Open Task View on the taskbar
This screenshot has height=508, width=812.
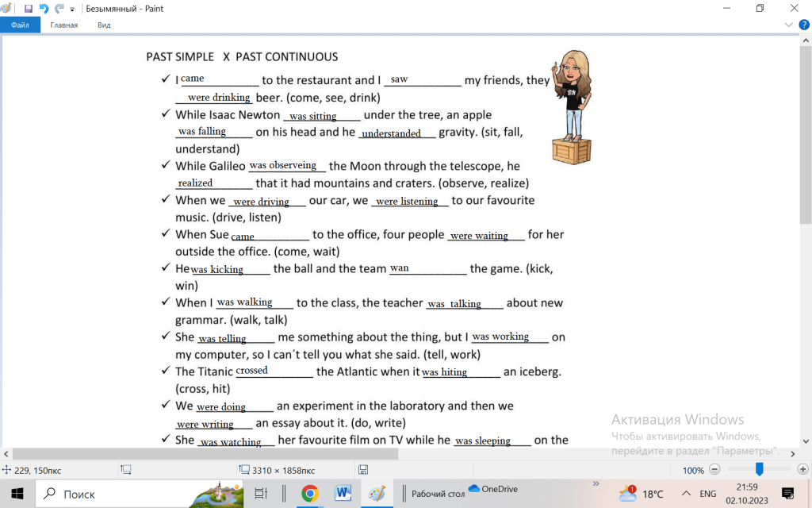click(261, 494)
